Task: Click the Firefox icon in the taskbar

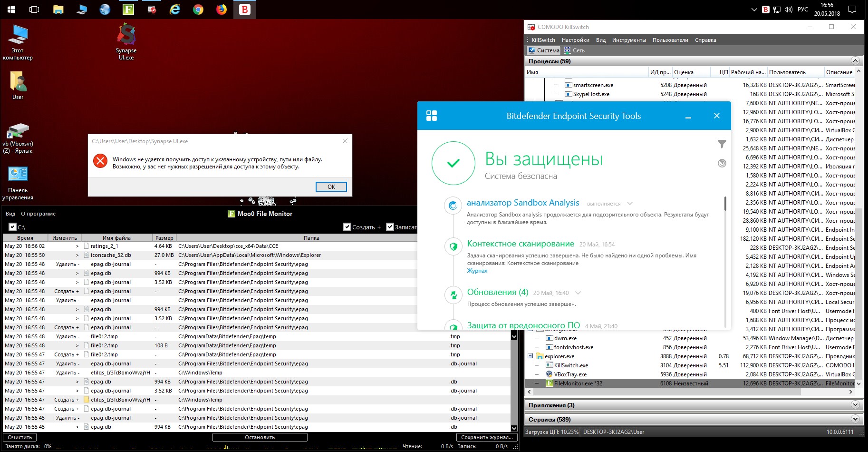Action: coord(222,10)
